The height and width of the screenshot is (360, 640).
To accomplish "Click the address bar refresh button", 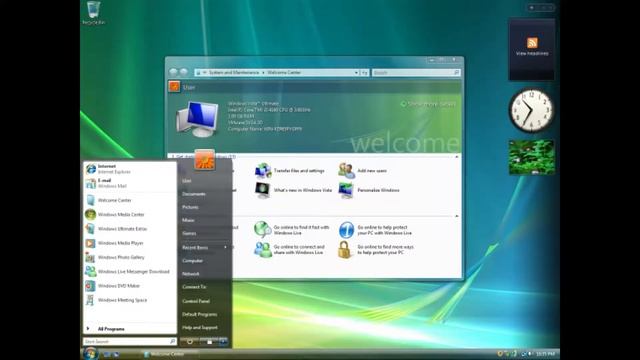I will point(364,73).
